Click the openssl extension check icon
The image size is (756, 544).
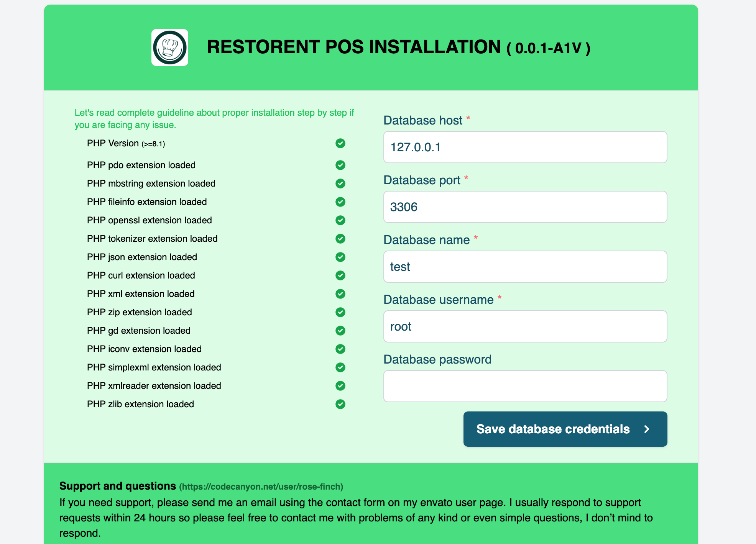point(340,220)
